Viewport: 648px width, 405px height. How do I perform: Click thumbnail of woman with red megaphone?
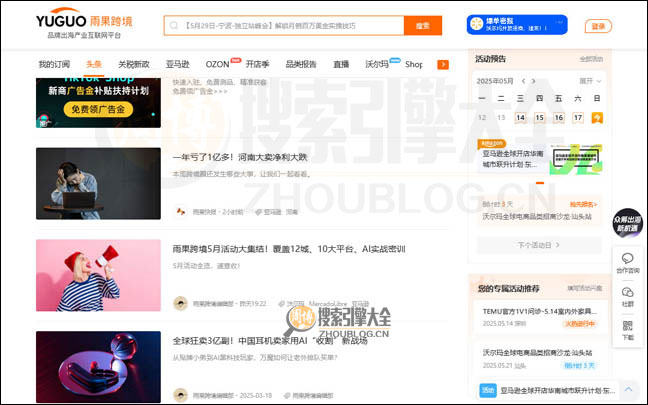tap(98, 275)
